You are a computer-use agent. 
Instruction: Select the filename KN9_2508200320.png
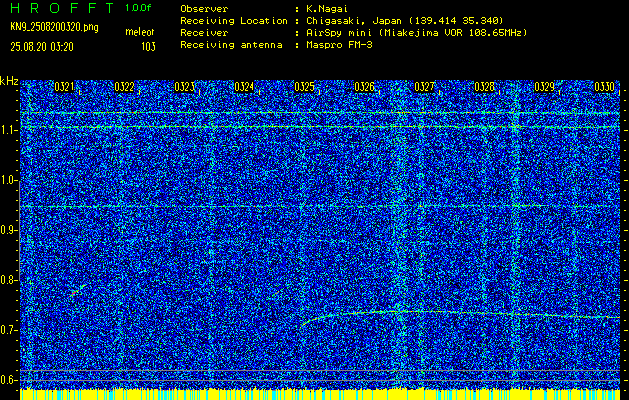54,27
